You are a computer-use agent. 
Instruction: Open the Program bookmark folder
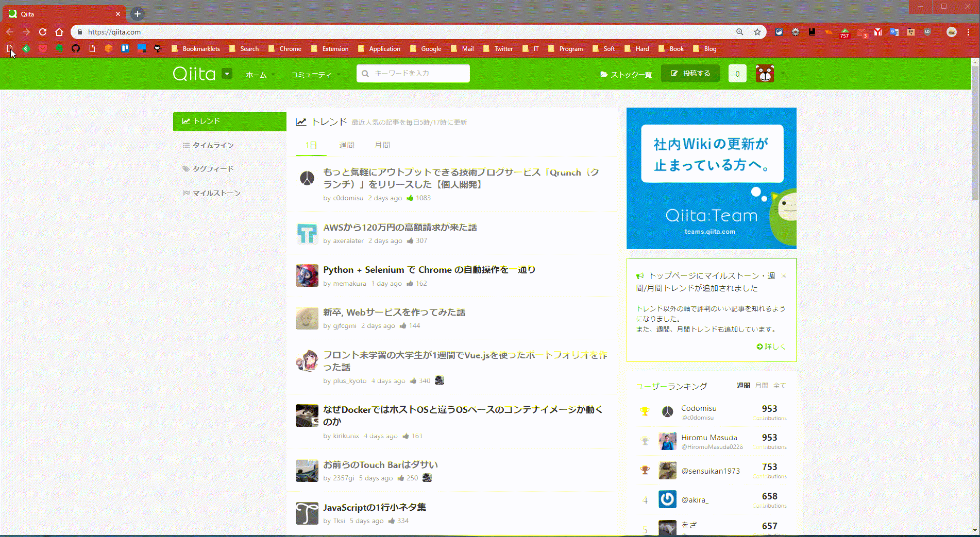[565, 48]
